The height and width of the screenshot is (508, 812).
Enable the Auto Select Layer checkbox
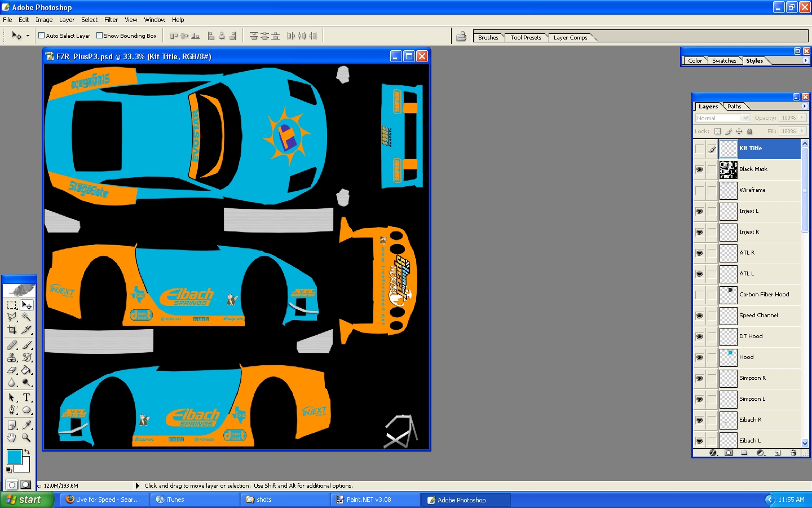click(x=41, y=36)
